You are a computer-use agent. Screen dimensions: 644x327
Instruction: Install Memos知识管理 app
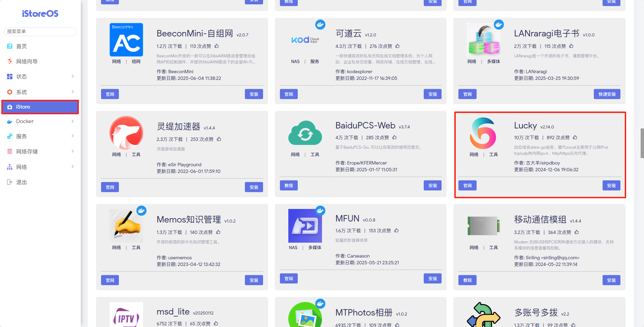[x=254, y=280]
